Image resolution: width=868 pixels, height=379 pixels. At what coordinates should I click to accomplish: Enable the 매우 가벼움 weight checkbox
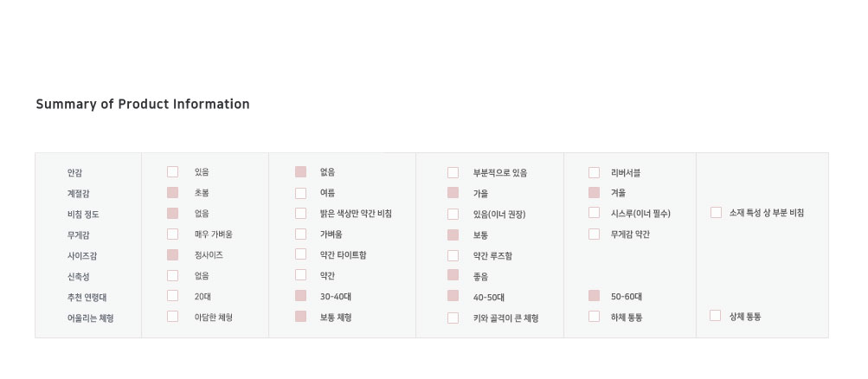[172, 234]
